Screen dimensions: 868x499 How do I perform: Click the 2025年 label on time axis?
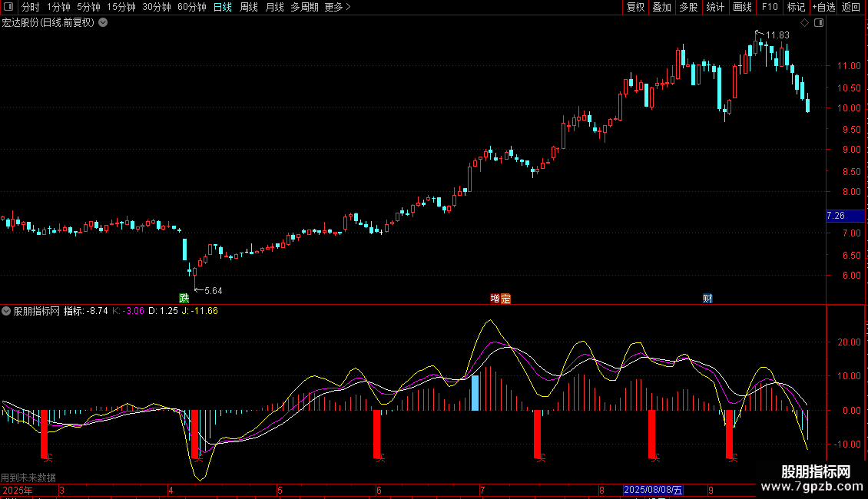click(18, 490)
